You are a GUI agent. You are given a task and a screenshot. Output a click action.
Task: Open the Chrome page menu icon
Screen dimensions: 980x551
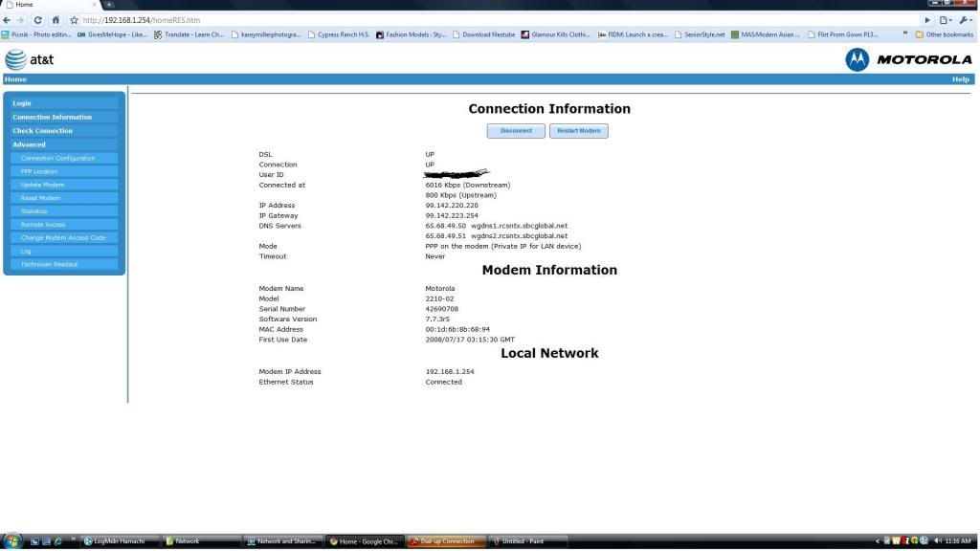(x=946, y=20)
